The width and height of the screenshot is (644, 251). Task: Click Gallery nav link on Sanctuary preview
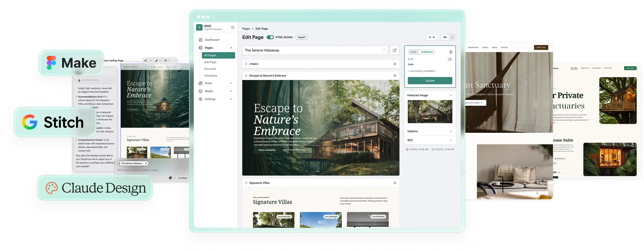485,47
